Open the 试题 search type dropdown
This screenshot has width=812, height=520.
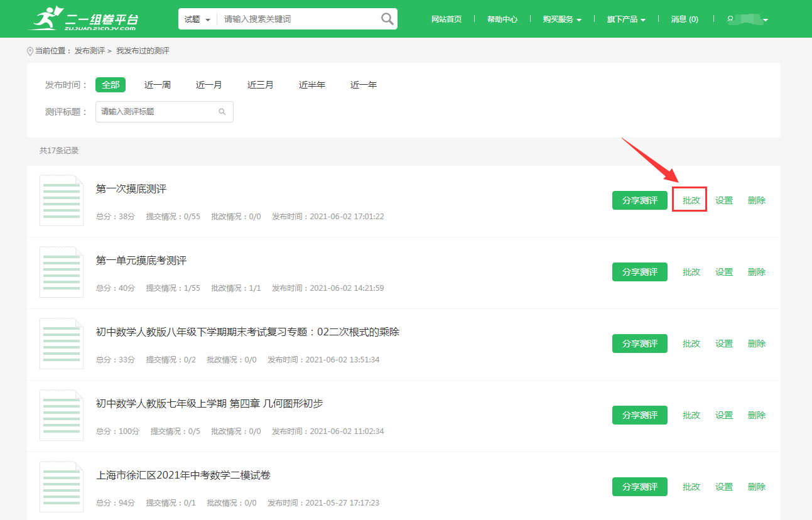tap(197, 19)
